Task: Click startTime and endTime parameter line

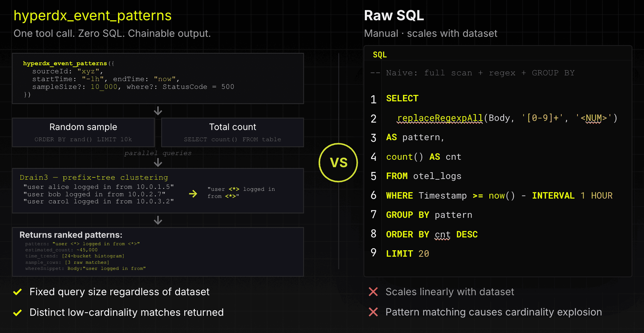Action: click(x=106, y=79)
